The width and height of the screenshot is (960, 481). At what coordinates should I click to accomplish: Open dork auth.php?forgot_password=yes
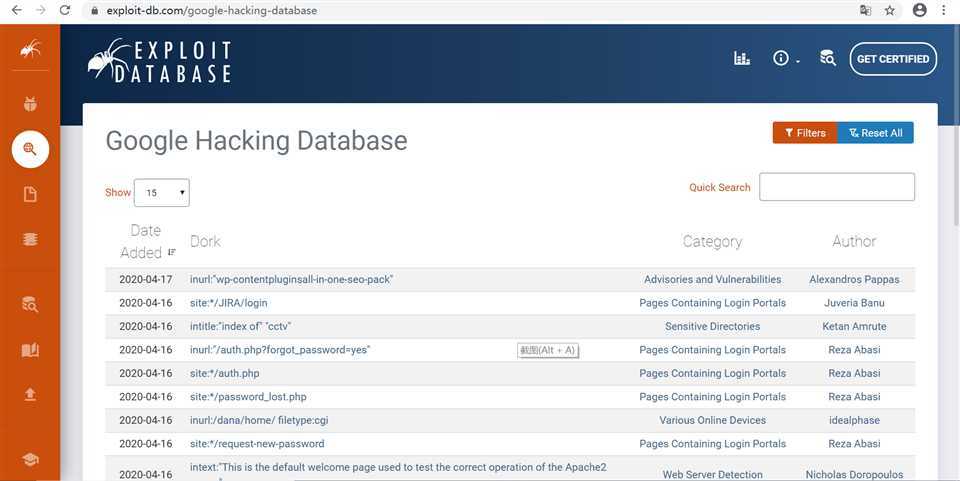coord(280,350)
